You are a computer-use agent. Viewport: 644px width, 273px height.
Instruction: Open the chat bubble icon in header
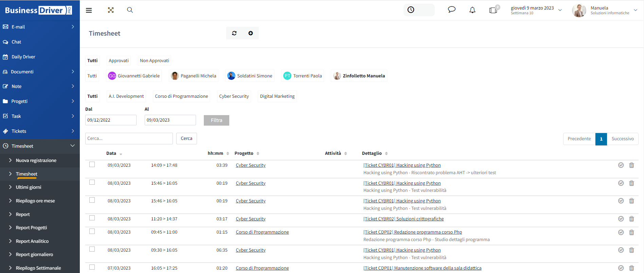(452, 10)
